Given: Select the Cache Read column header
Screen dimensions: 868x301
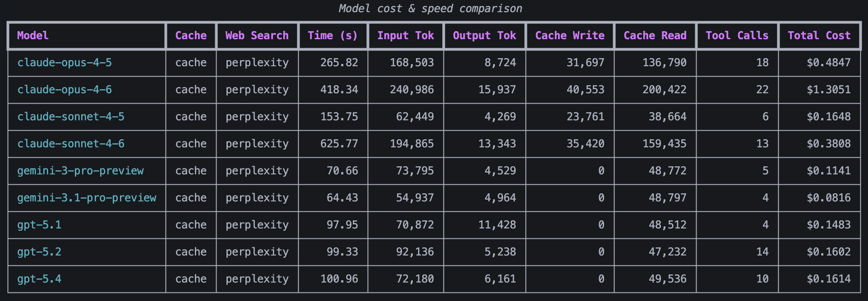Looking at the screenshot, I should [x=655, y=36].
